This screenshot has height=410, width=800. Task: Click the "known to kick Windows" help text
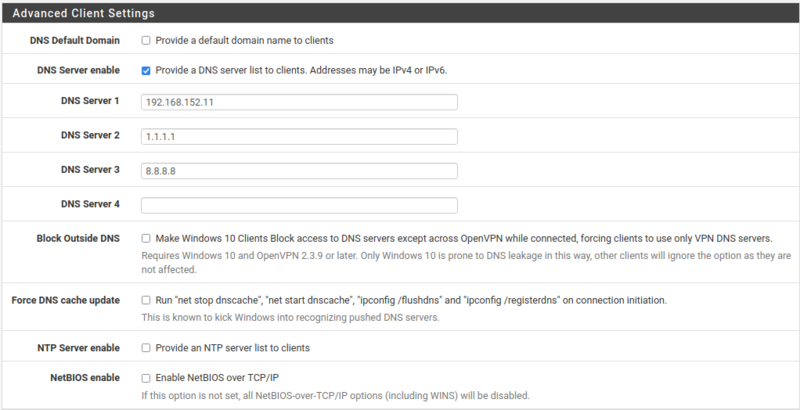click(x=291, y=317)
